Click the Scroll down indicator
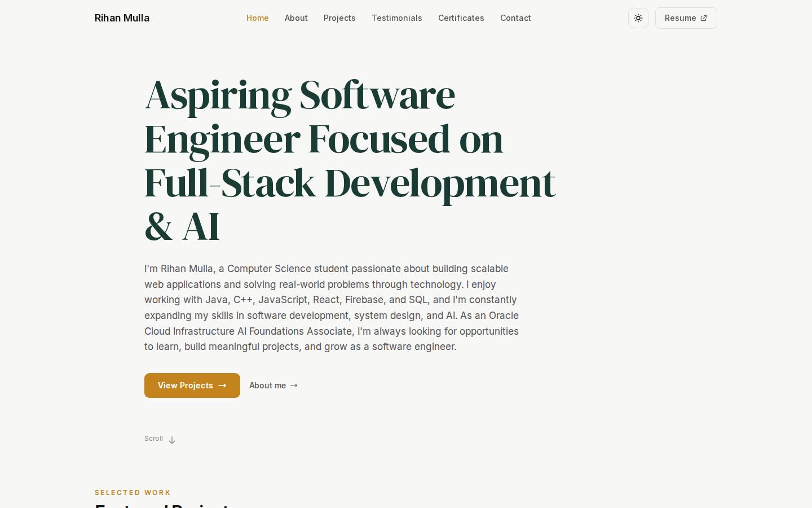Viewport: 812px width, 508px height. point(160,439)
